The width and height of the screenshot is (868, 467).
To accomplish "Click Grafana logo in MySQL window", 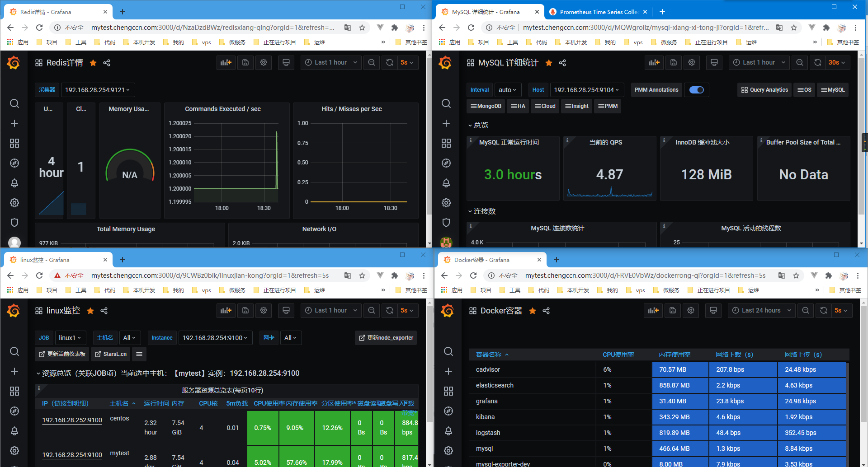I will [445, 63].
